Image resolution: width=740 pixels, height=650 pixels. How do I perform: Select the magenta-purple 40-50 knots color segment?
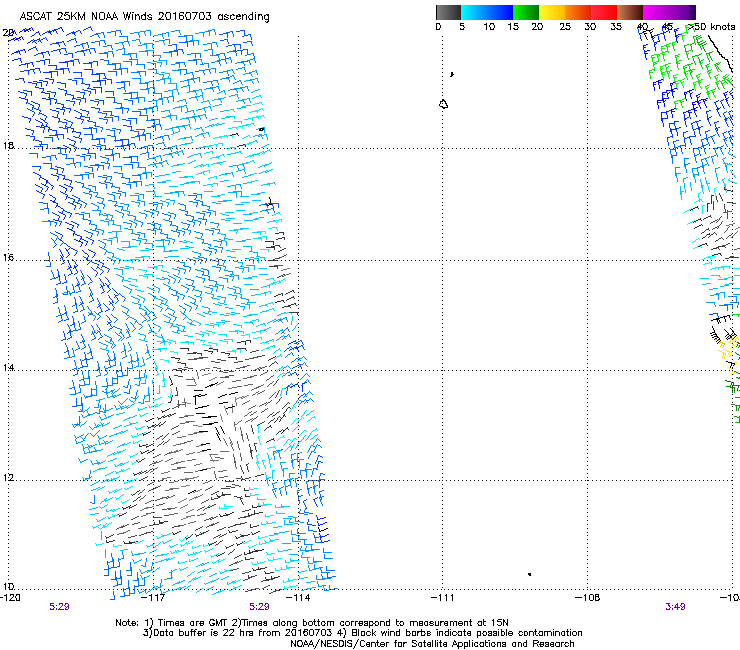click(669, 12)
